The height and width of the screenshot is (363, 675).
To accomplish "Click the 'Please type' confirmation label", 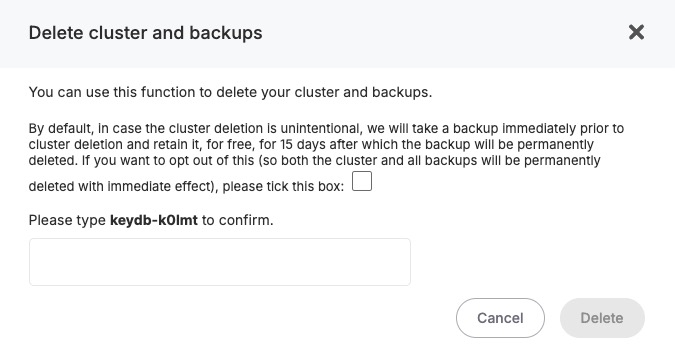I will tap(151, 220).
